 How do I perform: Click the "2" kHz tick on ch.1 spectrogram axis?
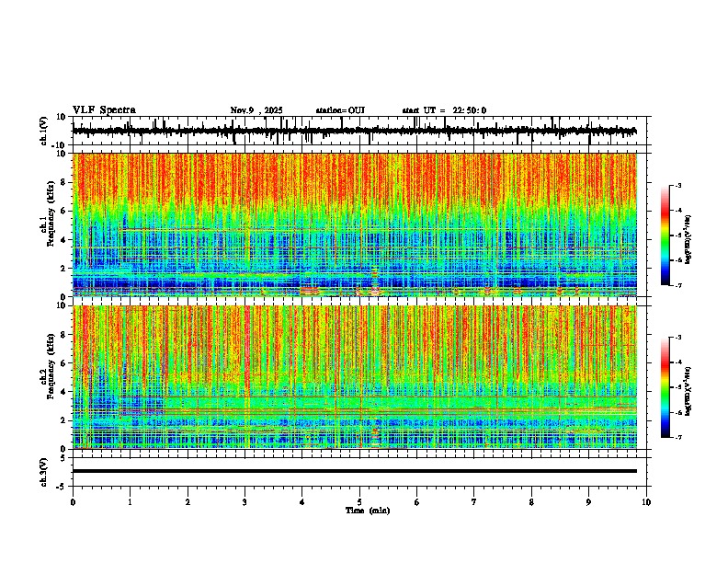click(x=64, y=269)
